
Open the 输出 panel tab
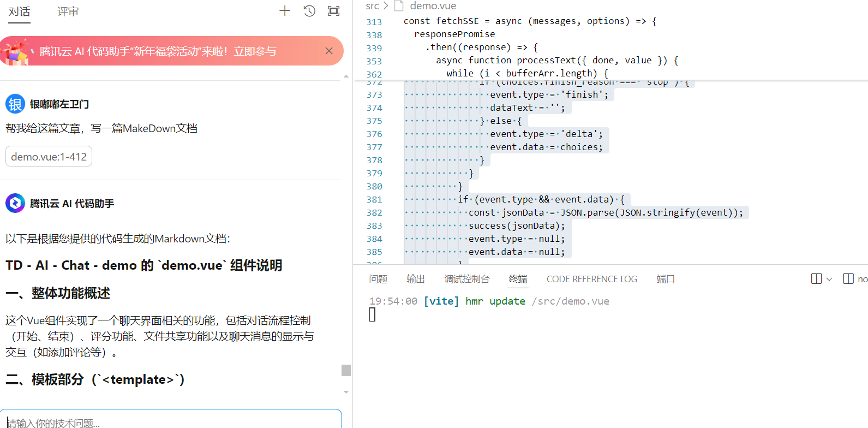tap(416, 279)
